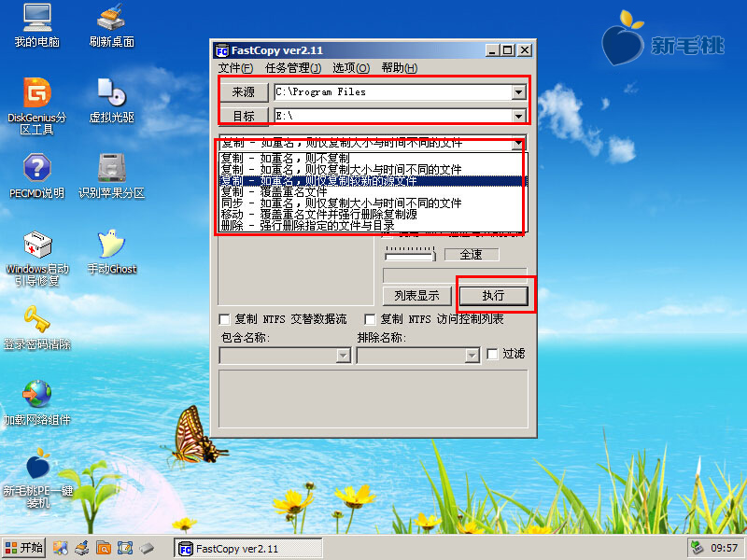Click the empty log area at the window bottom
Image resolution: width=747 pixels, height=560 pixels.
373,399
